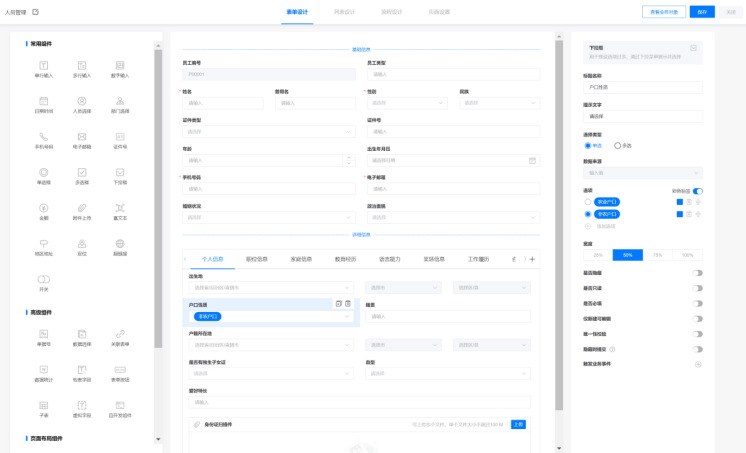The width and height of the screenshot is (746, 453).
Task: Select the 人员选择 component icon
Action: click(82, 101)
